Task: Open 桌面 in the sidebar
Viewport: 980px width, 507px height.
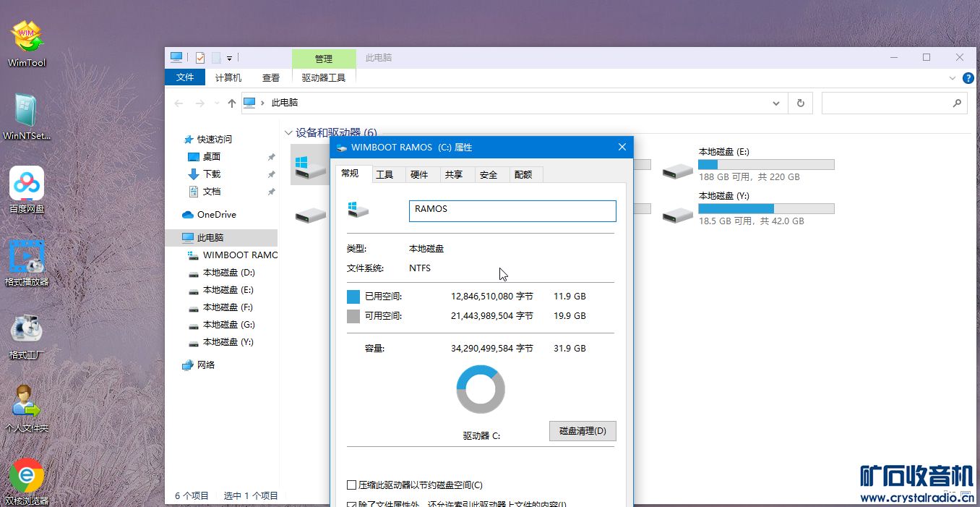Action: pos(212,157)
